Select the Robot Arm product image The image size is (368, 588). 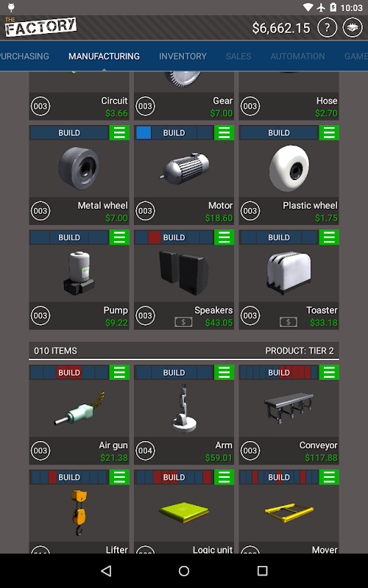click(184, 408)
